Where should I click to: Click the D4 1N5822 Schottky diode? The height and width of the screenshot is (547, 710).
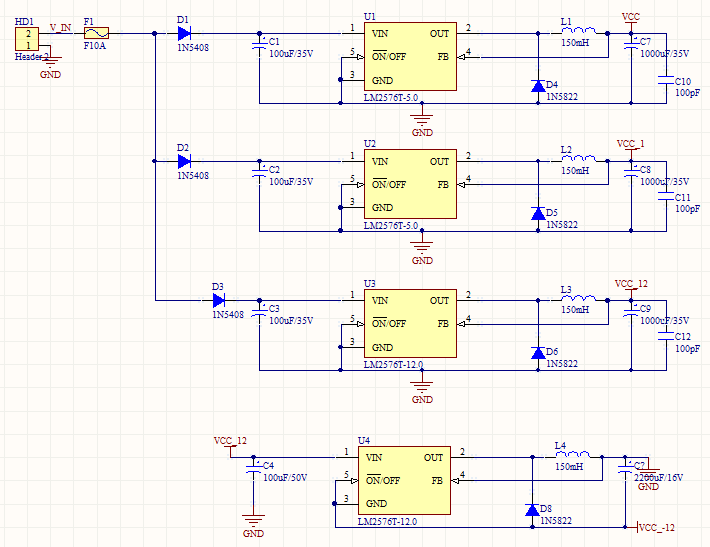(538, 86)
